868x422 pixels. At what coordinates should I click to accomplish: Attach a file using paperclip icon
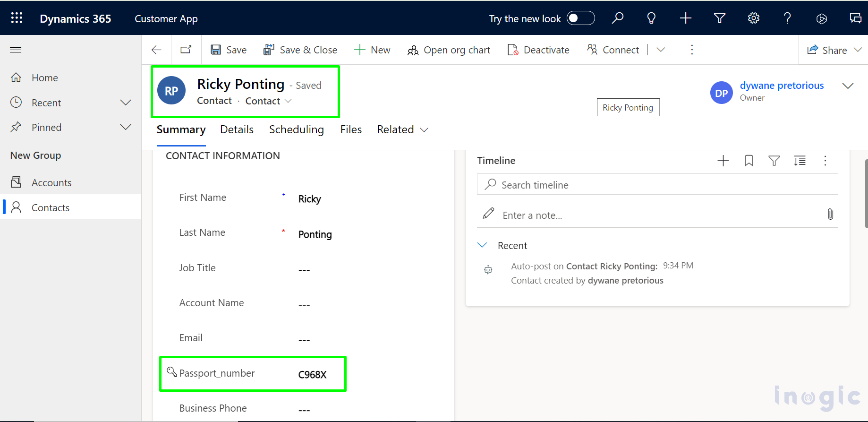tap(830, 215)
